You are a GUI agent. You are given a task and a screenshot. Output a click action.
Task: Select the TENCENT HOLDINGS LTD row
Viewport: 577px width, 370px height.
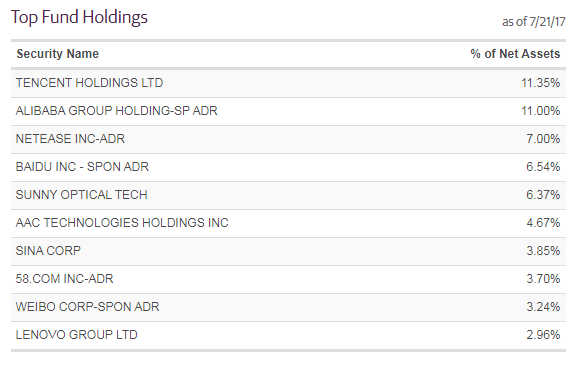(x=288, y=83)
